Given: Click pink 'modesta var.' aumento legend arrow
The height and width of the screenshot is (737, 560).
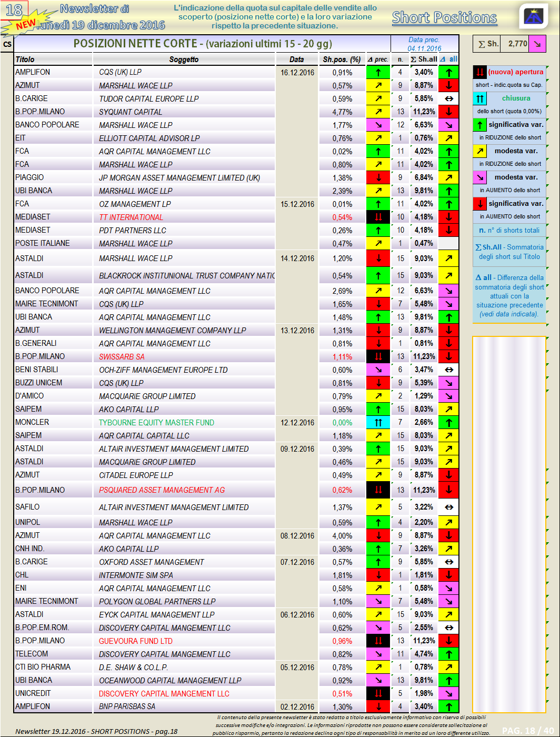Looking at the screenshot, I should pyautogui.click(x=479, y=177).
